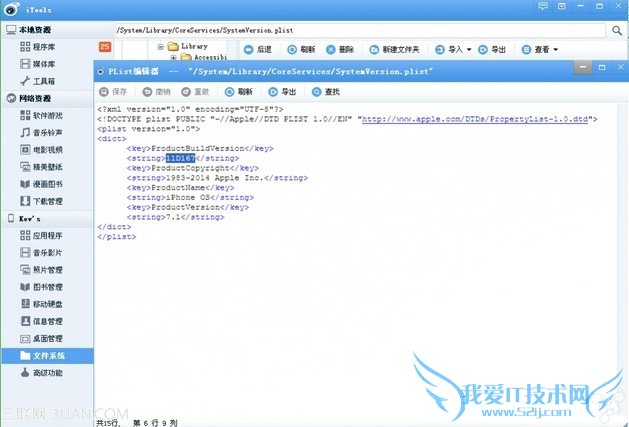Open 音乐铃声 music ringtones

coord(42,132)
